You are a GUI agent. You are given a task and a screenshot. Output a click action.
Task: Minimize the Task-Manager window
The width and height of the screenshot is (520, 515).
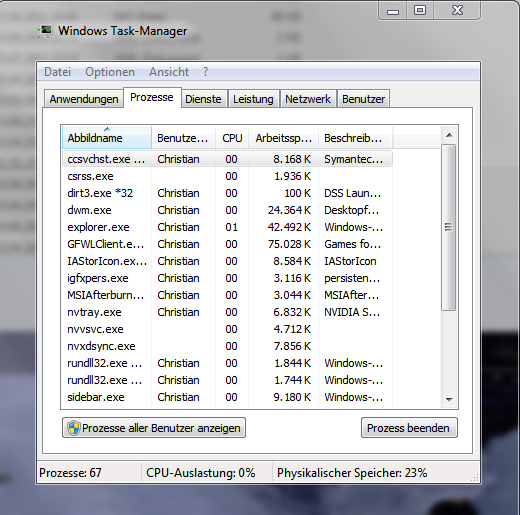point(393,11)
